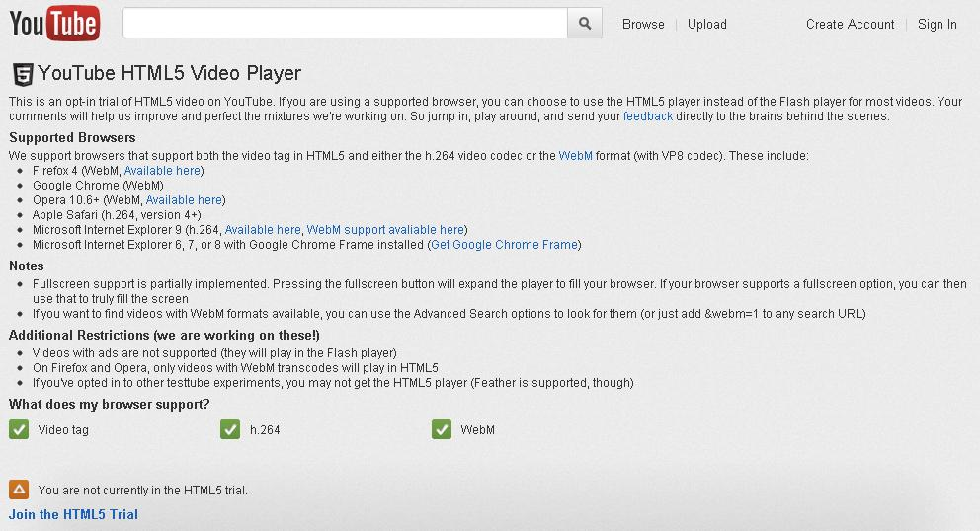Viewport: 980px width, 531px height.
Task: Click the 'Supported Browsers' heading
Action: pos(72,137)
